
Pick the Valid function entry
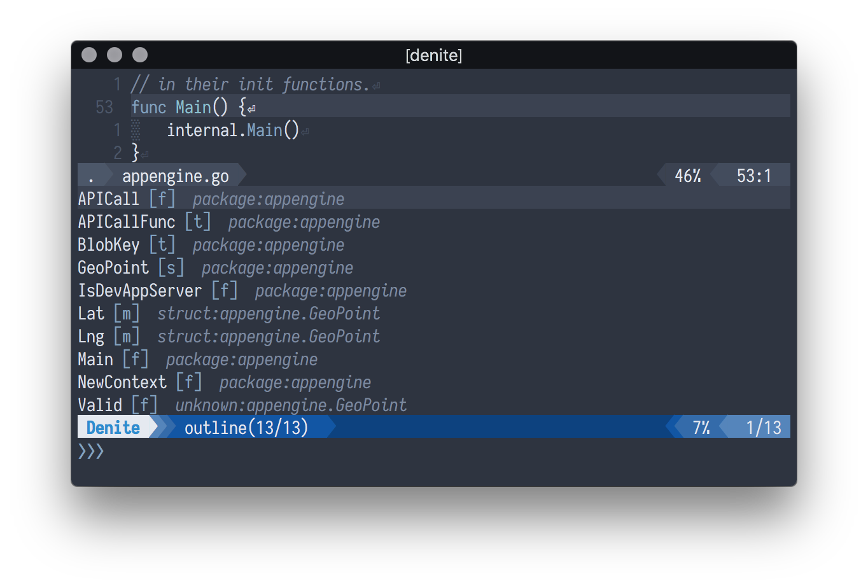pyautogui.click(x=100, y=405)
